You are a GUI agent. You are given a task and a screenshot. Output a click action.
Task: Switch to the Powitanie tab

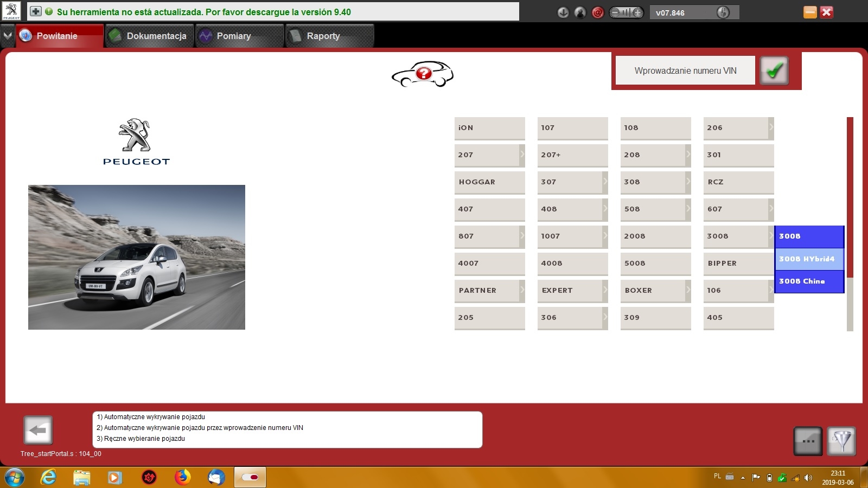(x=60, y=36)
